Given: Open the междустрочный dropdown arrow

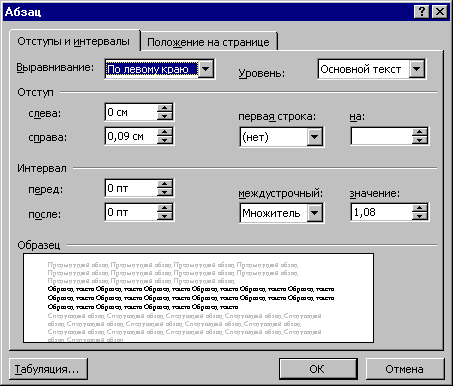Looking at the screenshot, I should pos(315,213).
